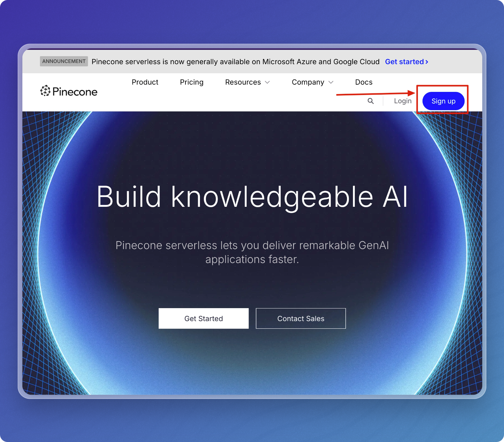504x442 pixels.
Task: Click the serverless announcement text
Action: coord(236,62)
